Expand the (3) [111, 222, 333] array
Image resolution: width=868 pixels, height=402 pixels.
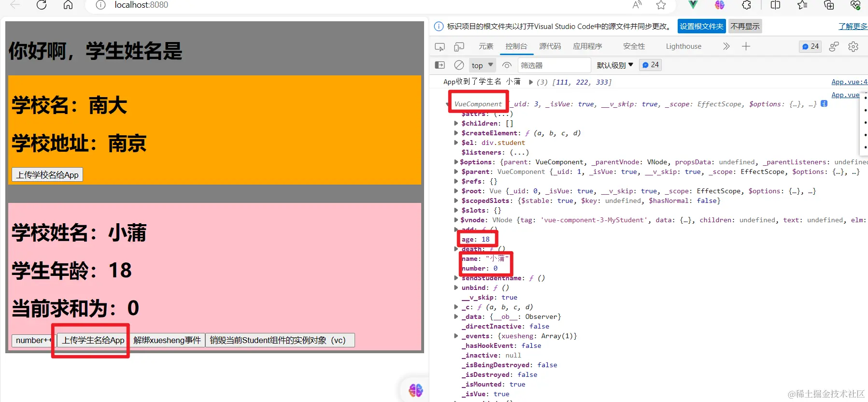531,82
